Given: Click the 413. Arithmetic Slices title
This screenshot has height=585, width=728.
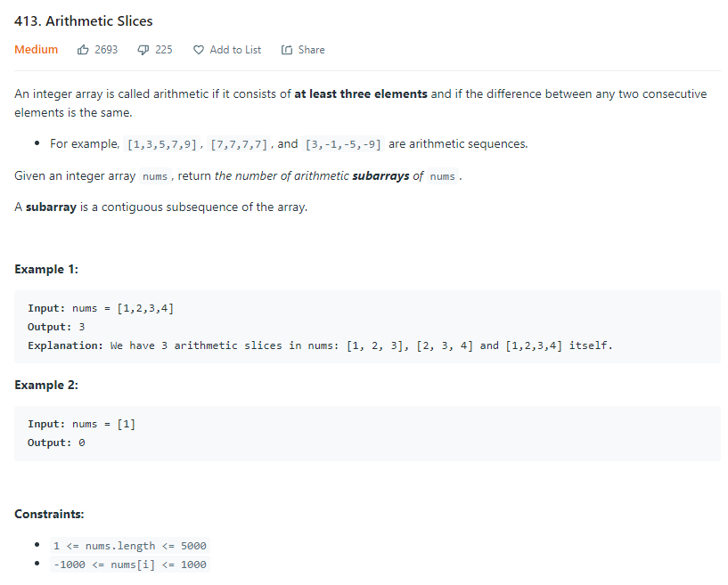Looking at the screenshot, I should (x=84, y=20).
